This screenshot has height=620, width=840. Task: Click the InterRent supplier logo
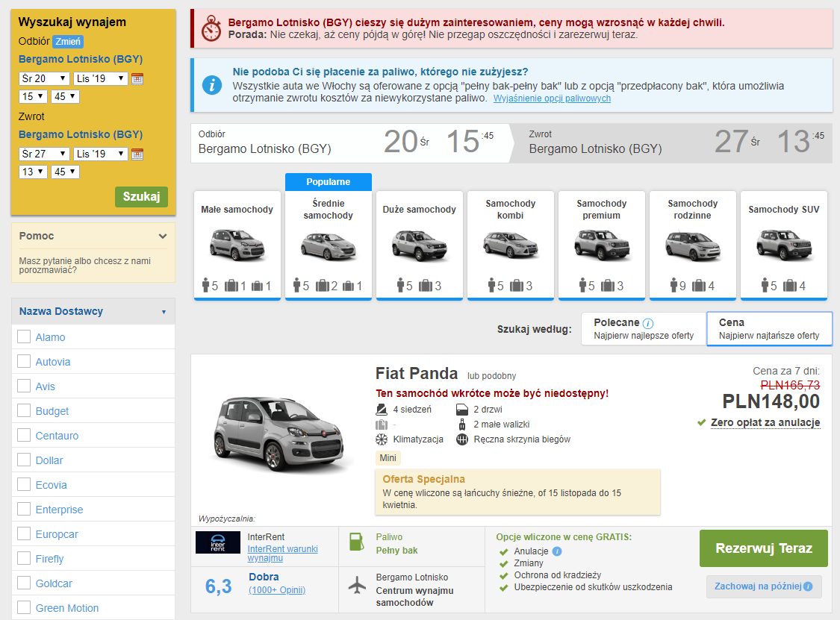(218, 542)
